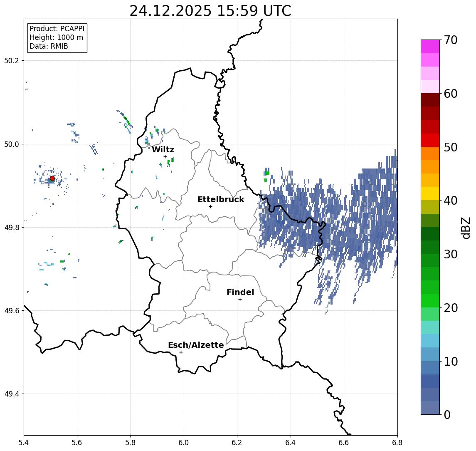476x451 pixels.
Task: Click the Esch/Alzette city label
Action: (x=196, y=345)
